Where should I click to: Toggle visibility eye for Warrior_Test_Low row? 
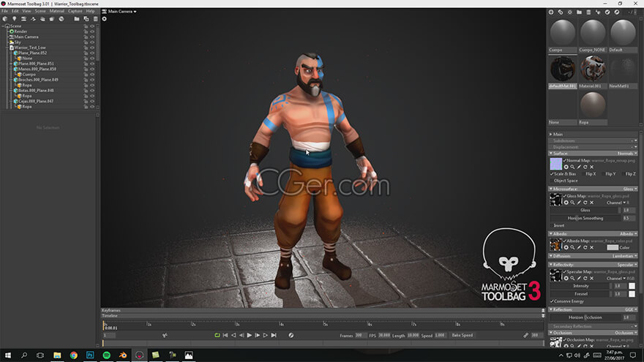tap(92, 48)
